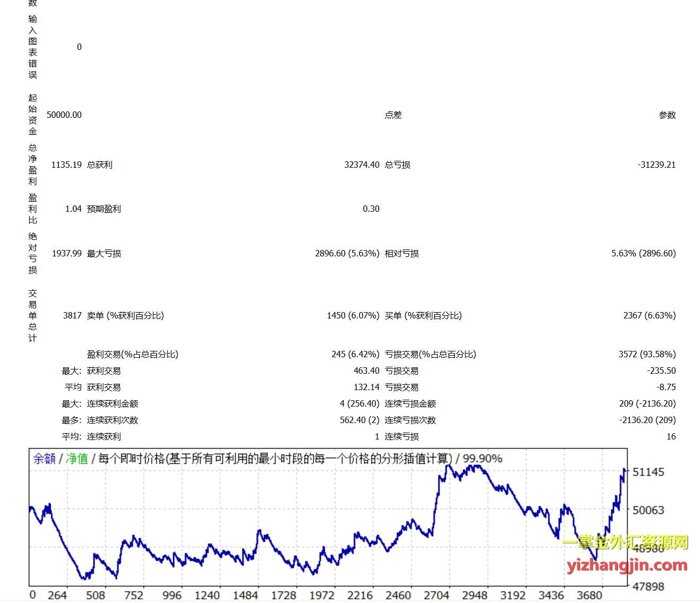Image resolution: width=700 pixels, height=603 pixels.
Task: Click the 一掌金外汇资源网 watermark text
Action: (625, 542)
